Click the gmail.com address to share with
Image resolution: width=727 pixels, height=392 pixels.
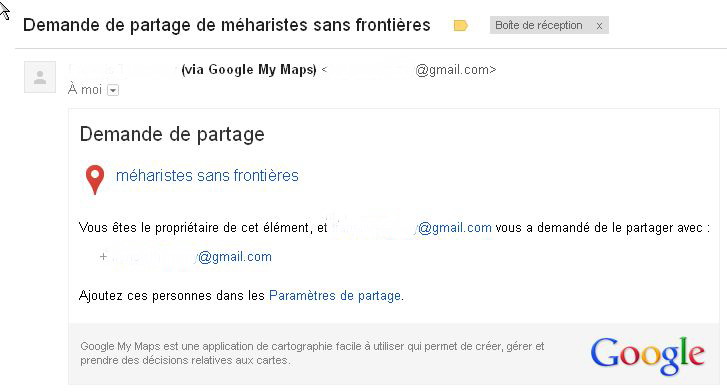[x=191, y=257]
